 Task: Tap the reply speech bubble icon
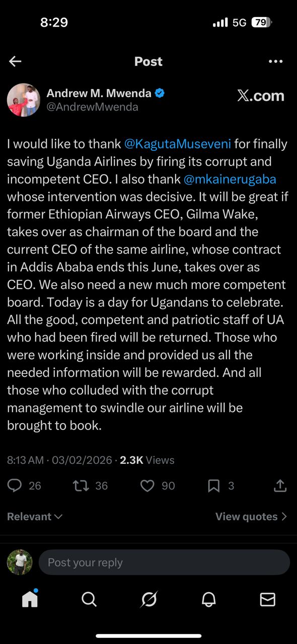coord(15,486)
